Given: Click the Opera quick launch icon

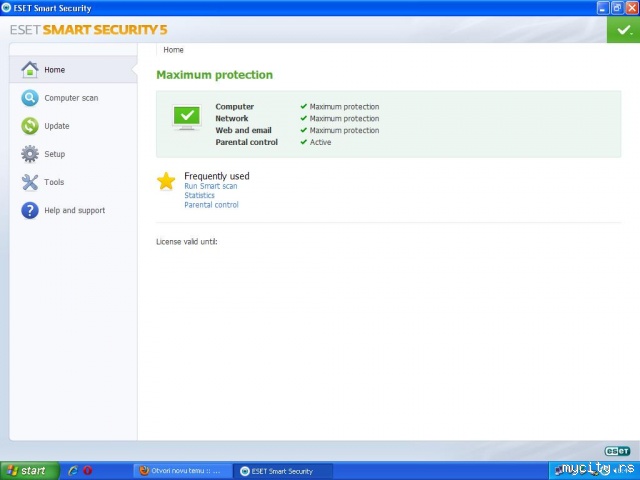Looking at the screenshot, I should point(87,471).
